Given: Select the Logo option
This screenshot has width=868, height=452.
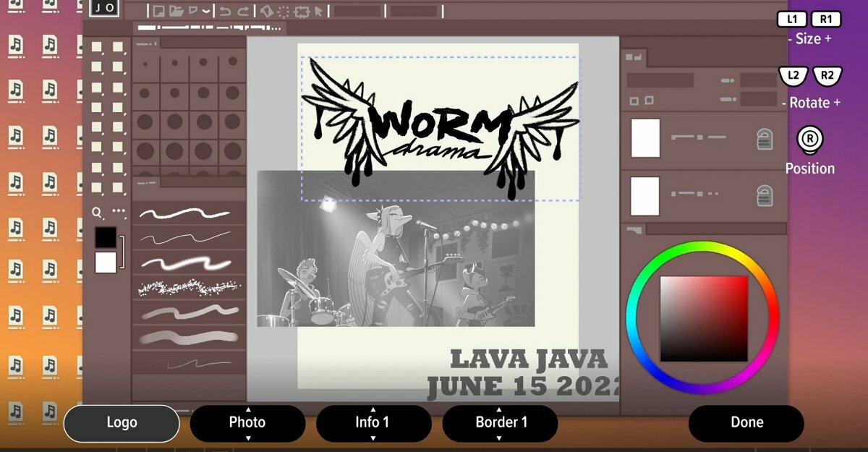Looking at the screenshot, I should point(122,423).
